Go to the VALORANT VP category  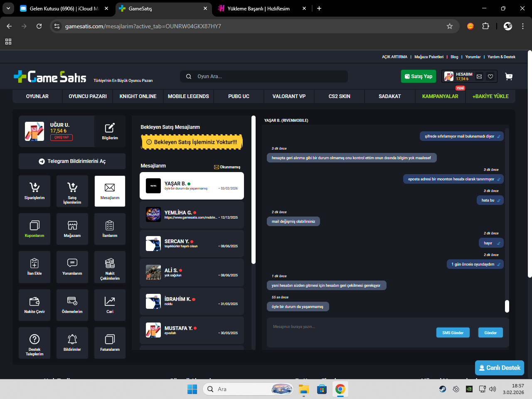289,96
